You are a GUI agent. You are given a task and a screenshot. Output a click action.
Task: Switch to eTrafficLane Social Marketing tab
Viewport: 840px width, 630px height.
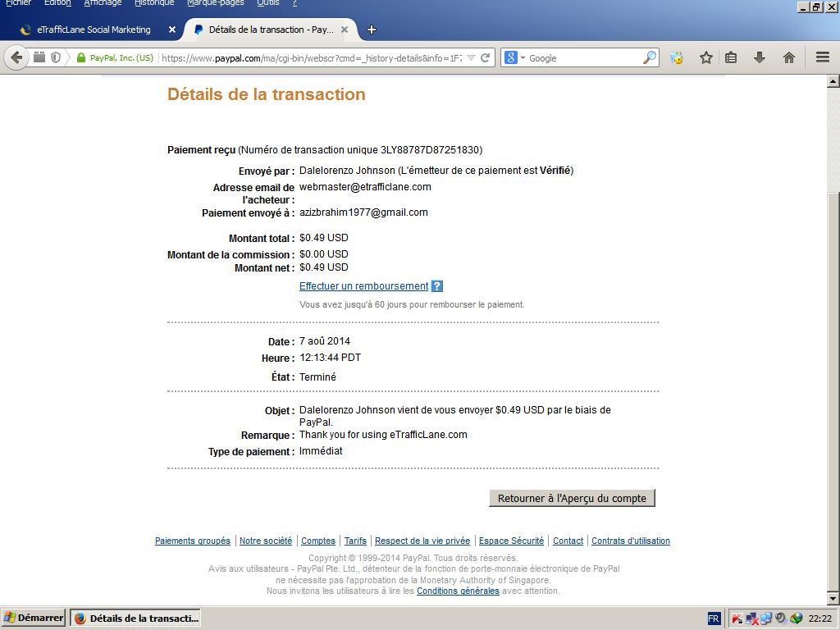pos(94,30)
